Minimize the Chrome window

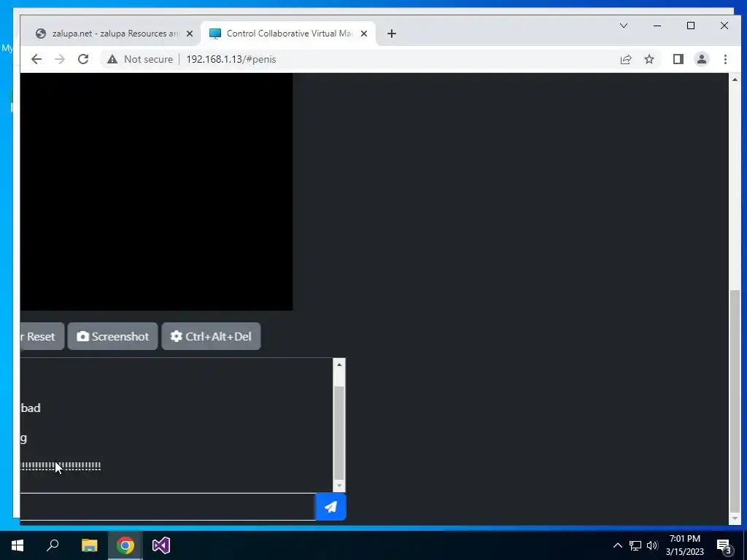pyautogui.click(x=657, y=26)
